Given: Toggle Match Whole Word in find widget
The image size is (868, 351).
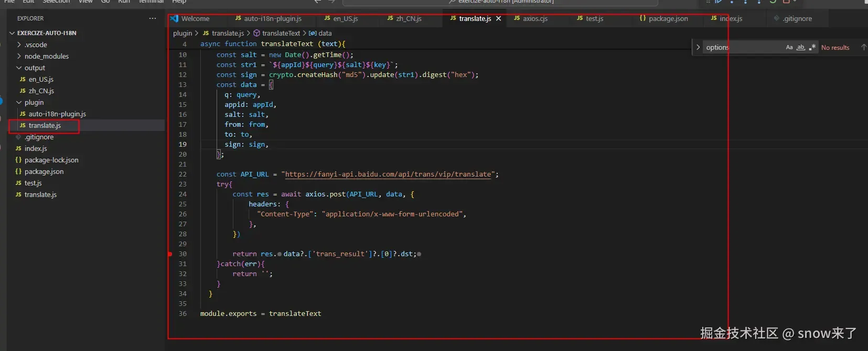Looking at the screenshot, I should (x=801, y=47).
